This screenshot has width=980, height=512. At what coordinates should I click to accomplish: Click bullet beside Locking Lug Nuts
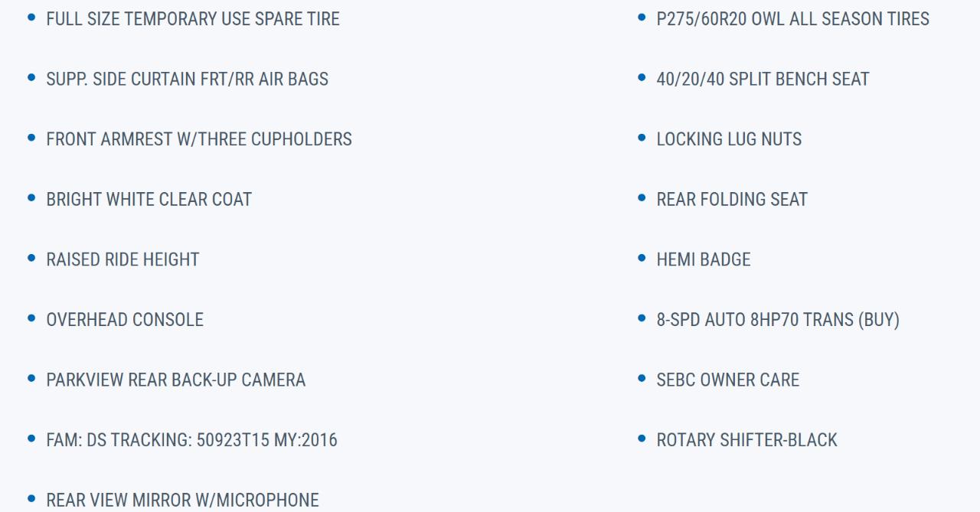[642, 138]
